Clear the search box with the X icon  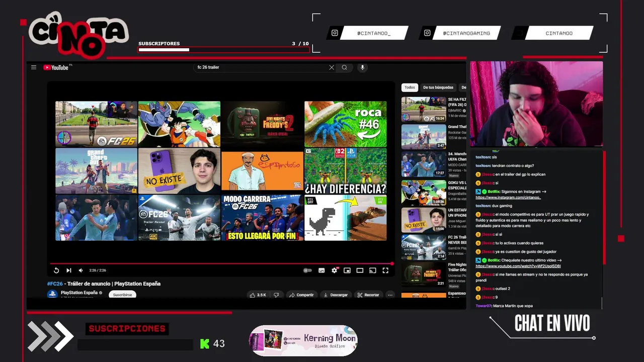[332, 67]
